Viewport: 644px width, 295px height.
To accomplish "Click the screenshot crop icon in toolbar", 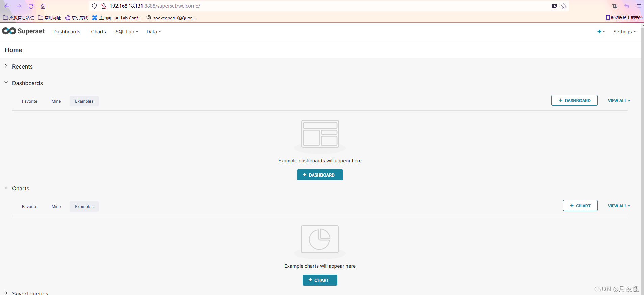I will [615, 6].
